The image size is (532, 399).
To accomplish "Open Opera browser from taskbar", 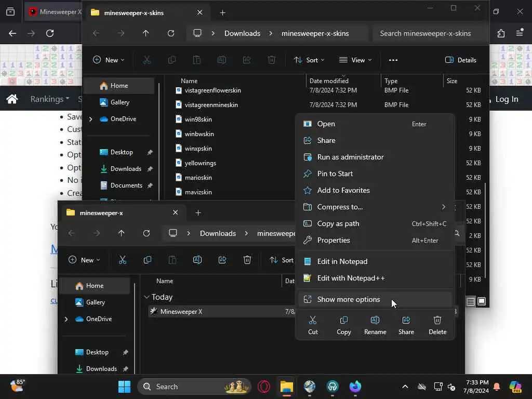I will (264, 387).
